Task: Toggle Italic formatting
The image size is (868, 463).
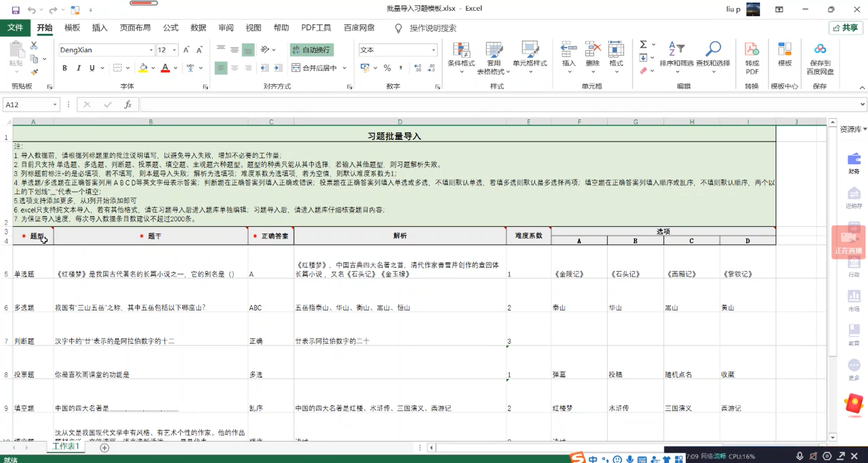Action: click(x=78, y=68)
